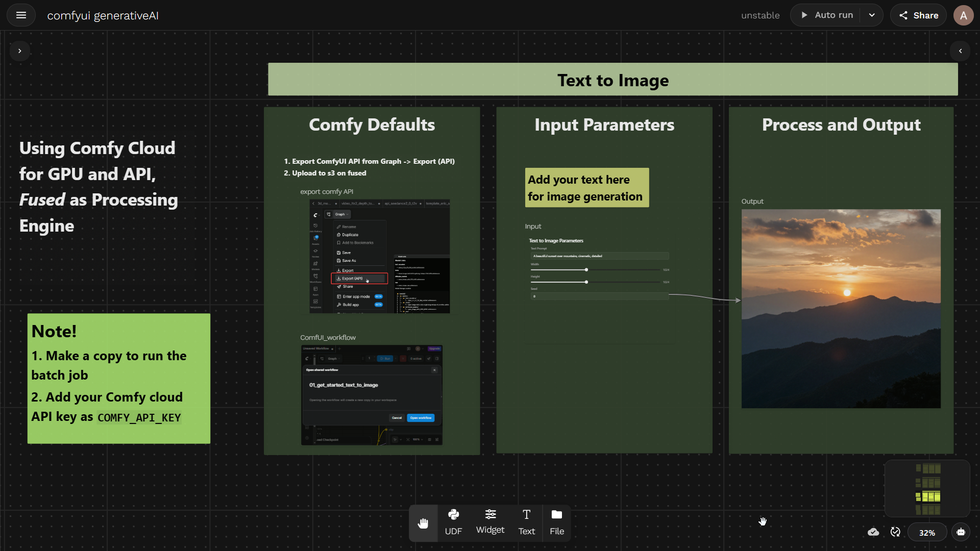The width and height of the screenshot is (980, 551).
Task: Click the ComfUI_workflow screenshot image
Action: click(372, 395)
